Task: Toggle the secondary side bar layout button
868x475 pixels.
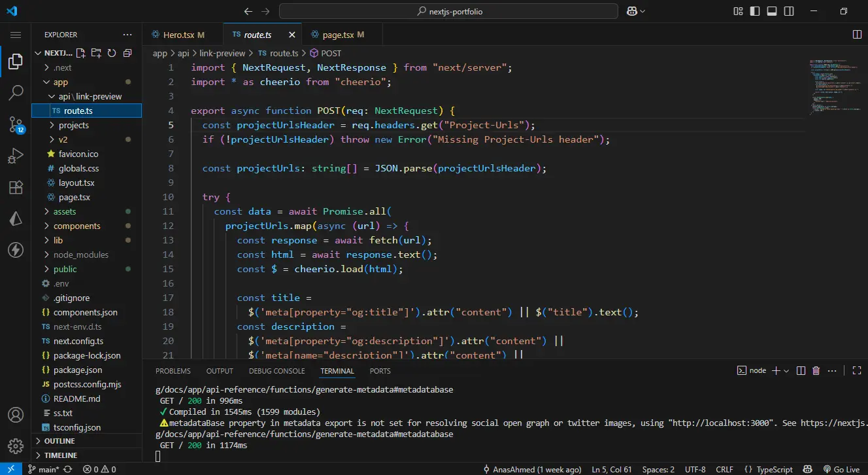Action: pos(788,11)
